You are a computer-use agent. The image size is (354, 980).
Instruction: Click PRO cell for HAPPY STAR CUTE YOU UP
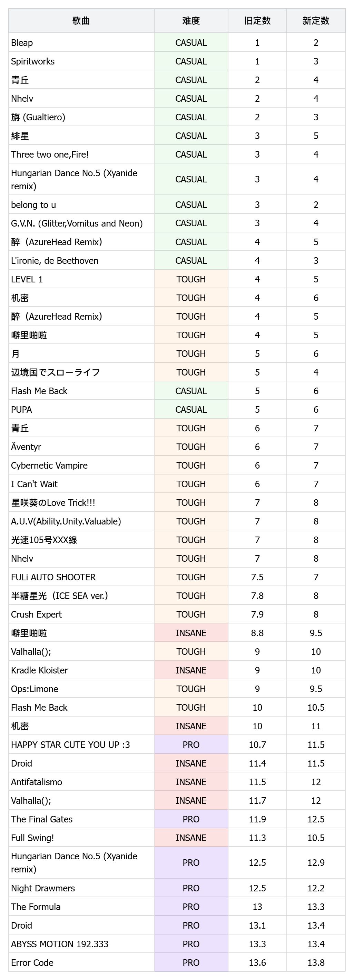point(191,745)
